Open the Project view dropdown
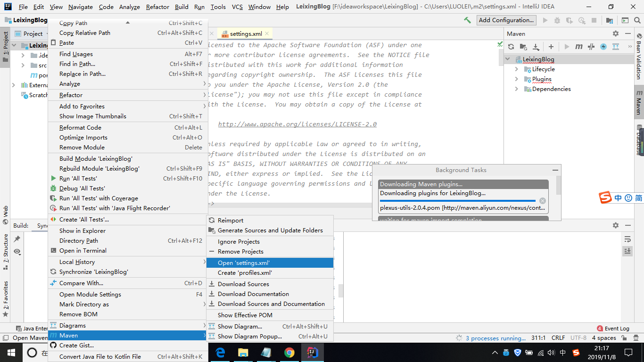 coord(31,34)
